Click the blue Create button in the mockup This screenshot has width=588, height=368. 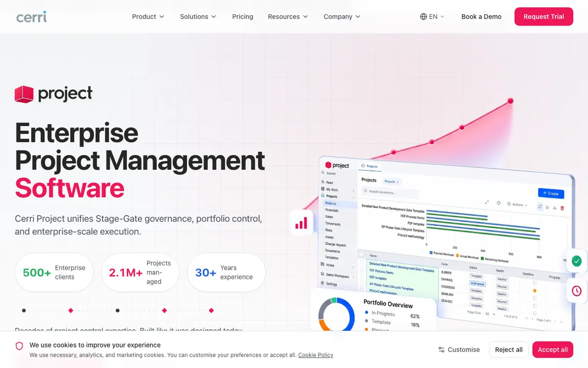point(551,193)
